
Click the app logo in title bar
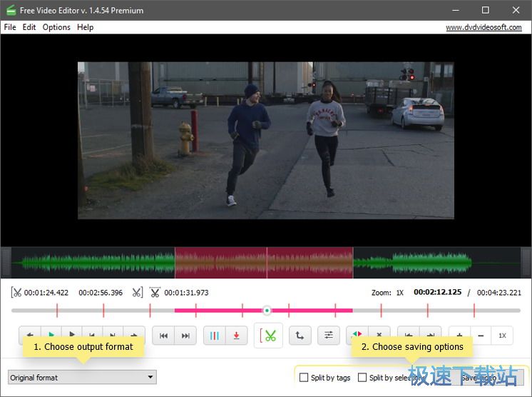point(11,10)
